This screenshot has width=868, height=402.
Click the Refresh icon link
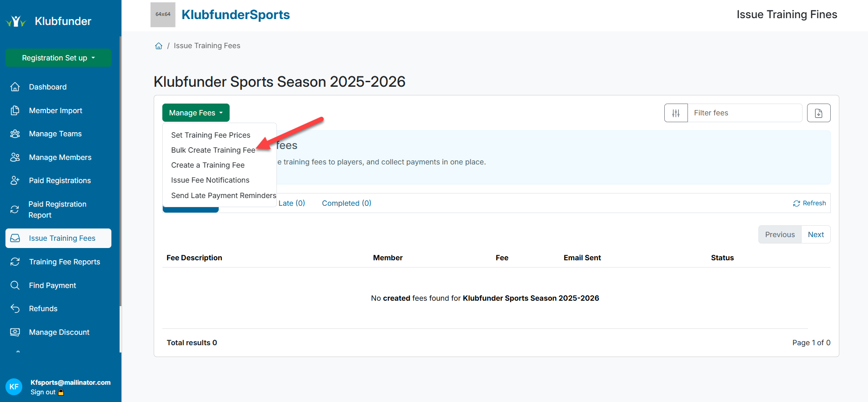pyautogui.click(x=809, y=203)
